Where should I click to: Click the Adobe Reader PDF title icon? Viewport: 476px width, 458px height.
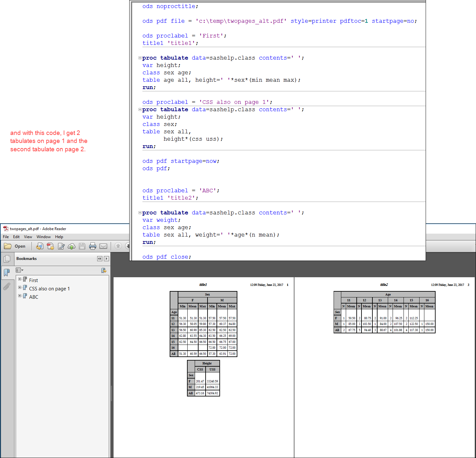click(x=6, y=229)
